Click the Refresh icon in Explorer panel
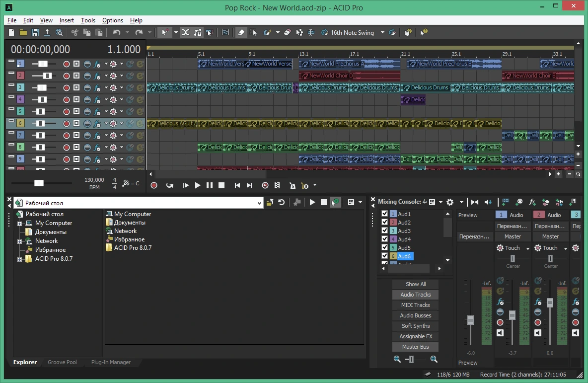 (x=281, y=203)
